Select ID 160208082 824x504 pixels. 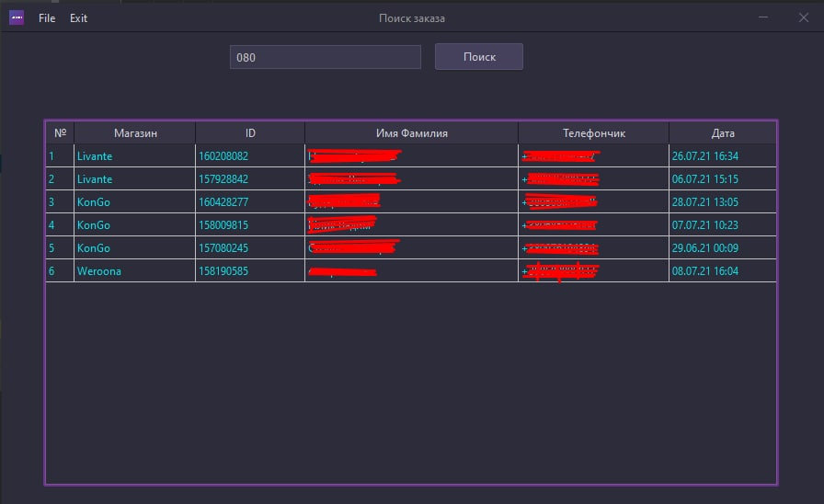point(250,155)
